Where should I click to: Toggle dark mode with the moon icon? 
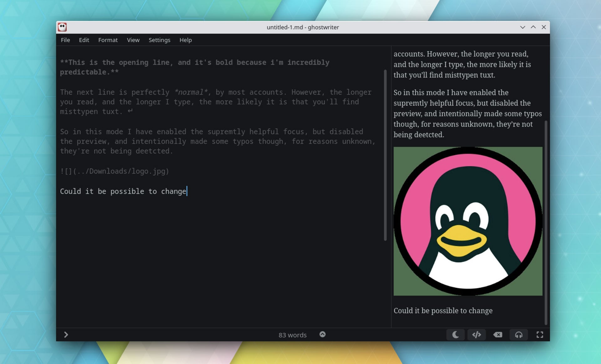pos(455,335)
